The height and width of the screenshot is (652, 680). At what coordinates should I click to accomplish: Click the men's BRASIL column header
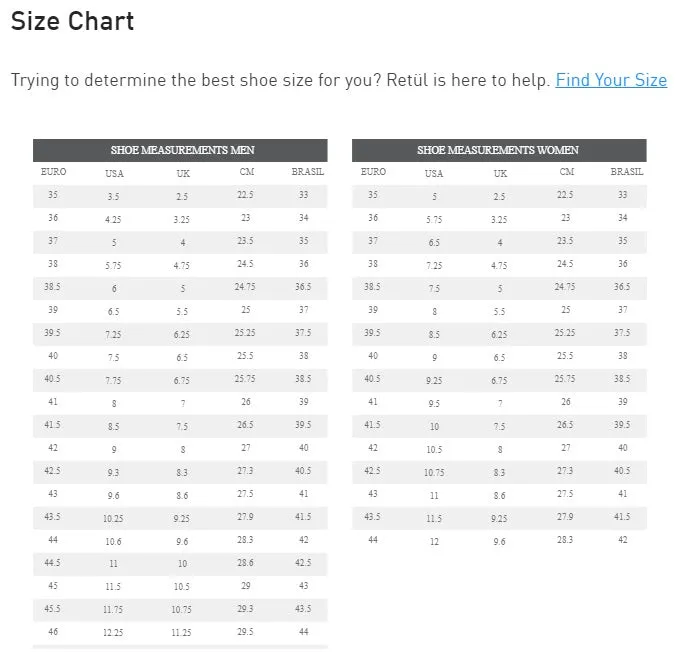(x=307, y=172)
